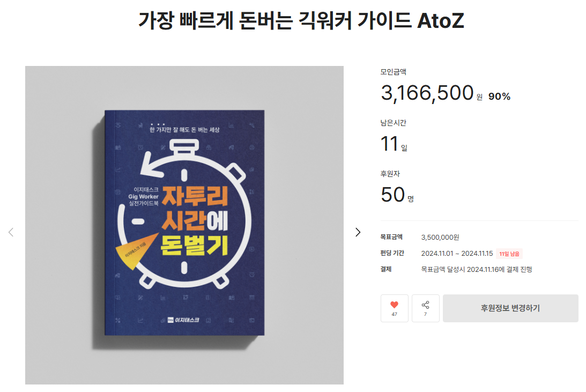
Task: Click the 목표금액 3,500,000원 value
Action: (x=440, y=238)
